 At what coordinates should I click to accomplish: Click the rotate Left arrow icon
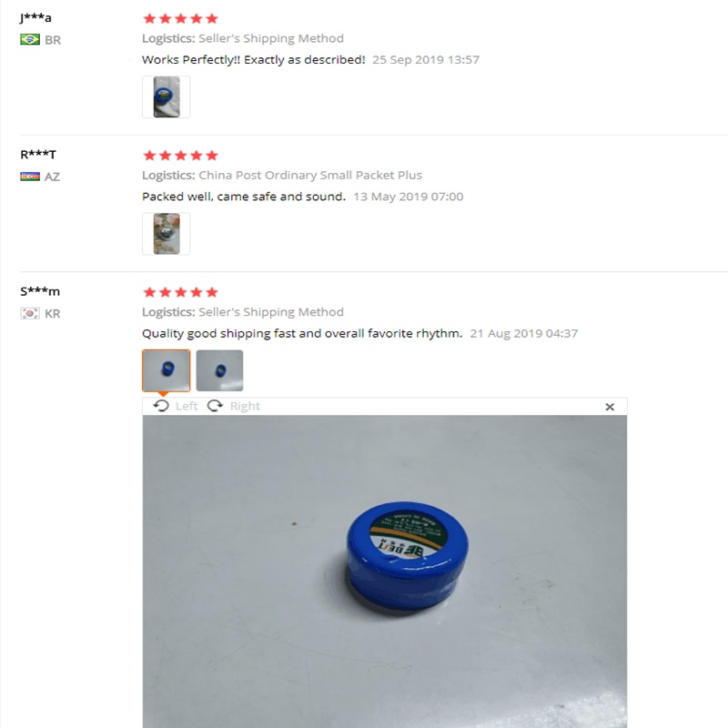pyautogui.click(x=161, y=406)
